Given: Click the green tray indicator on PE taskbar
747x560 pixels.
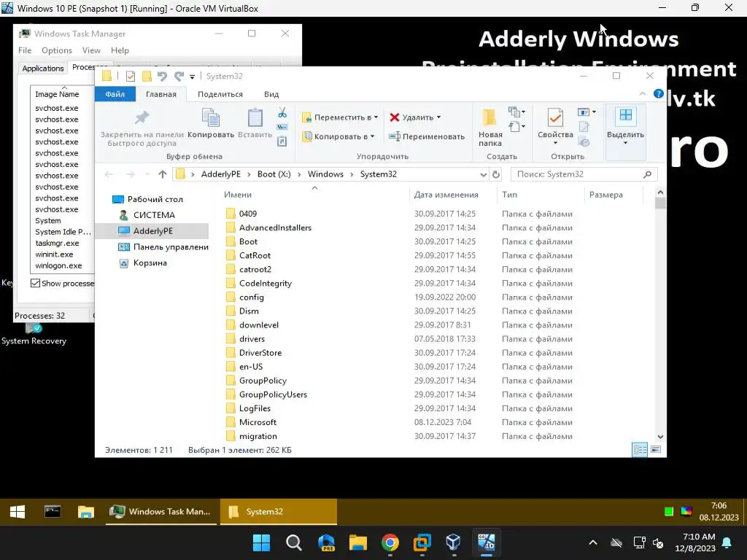Looking at the screenshot, I should pyautogui.click(x=669, y=511).
